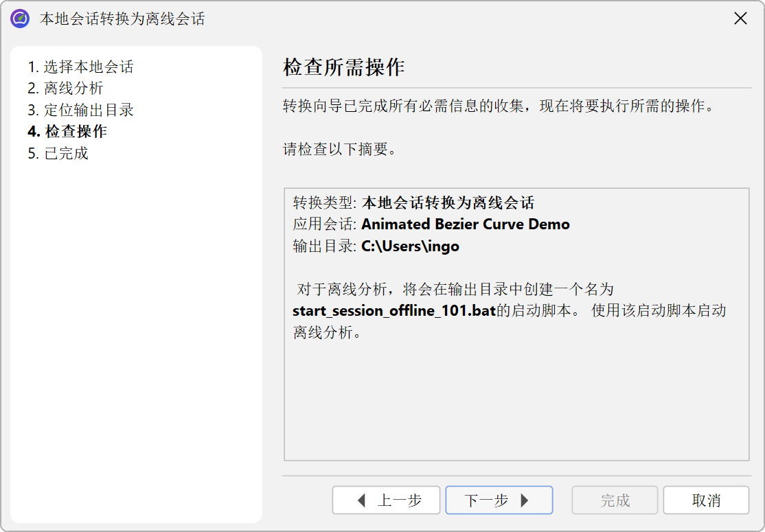Click start_session_offline_101.bat script name

click(394, 310)
